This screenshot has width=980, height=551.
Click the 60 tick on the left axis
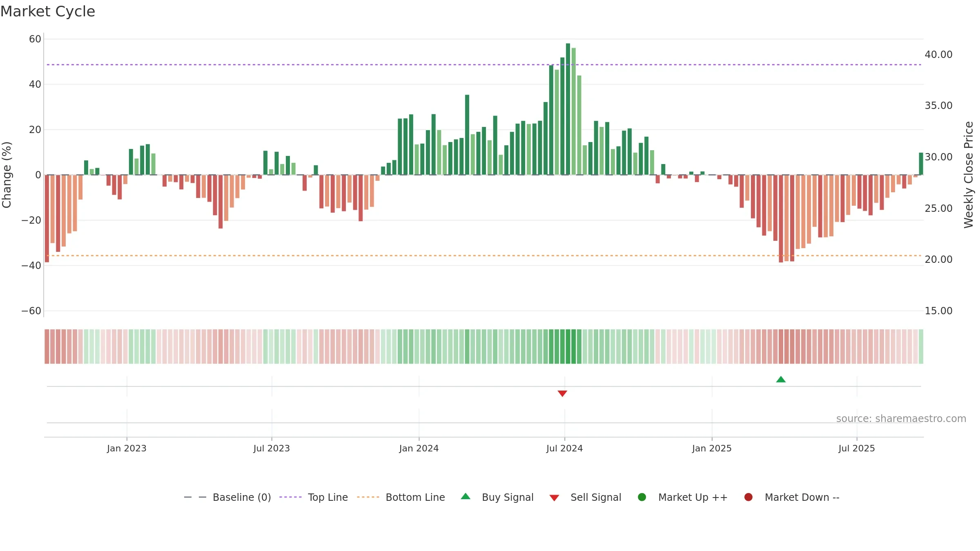35,39
